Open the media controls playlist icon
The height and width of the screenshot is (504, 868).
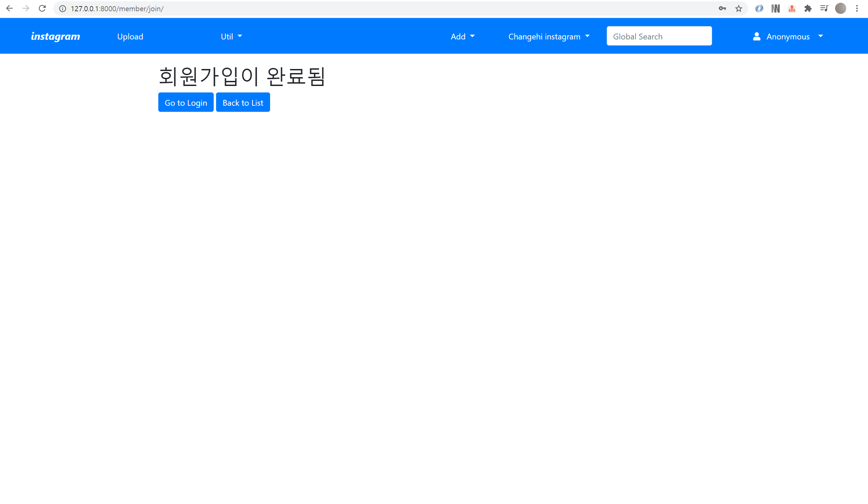tap(824, 8)
